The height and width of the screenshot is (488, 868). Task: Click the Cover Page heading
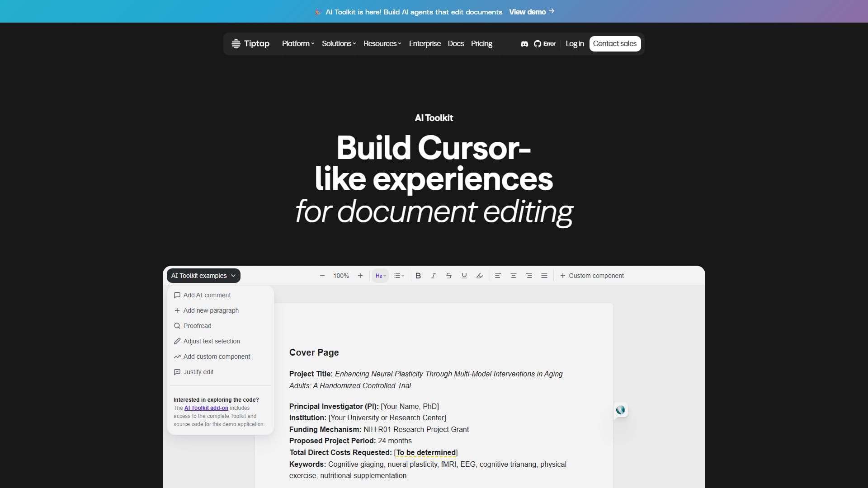[x=314, y=352]
